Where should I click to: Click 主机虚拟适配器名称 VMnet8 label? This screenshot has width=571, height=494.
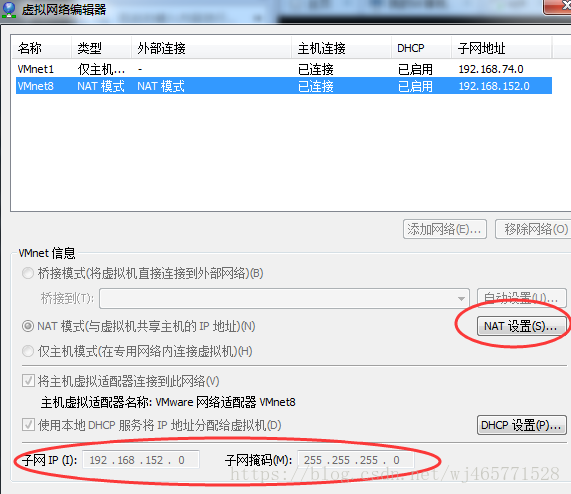(x=168, y=402)
